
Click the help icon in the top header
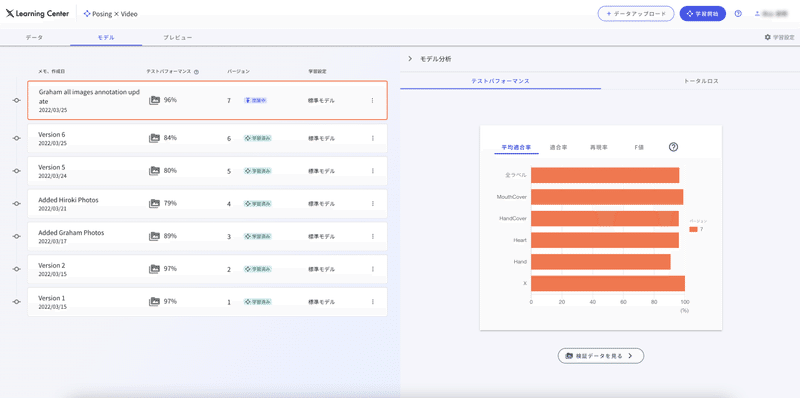tap(738, 14)
